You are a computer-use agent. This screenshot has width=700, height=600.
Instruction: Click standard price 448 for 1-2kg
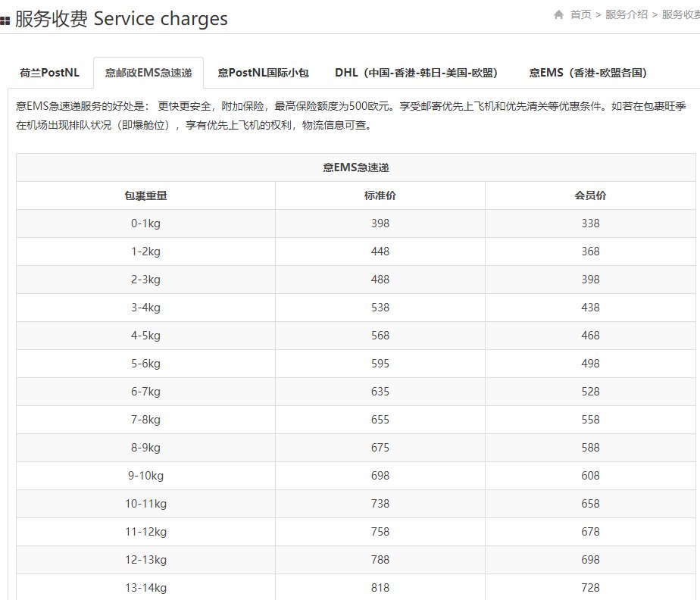click(x=380, y=252)
